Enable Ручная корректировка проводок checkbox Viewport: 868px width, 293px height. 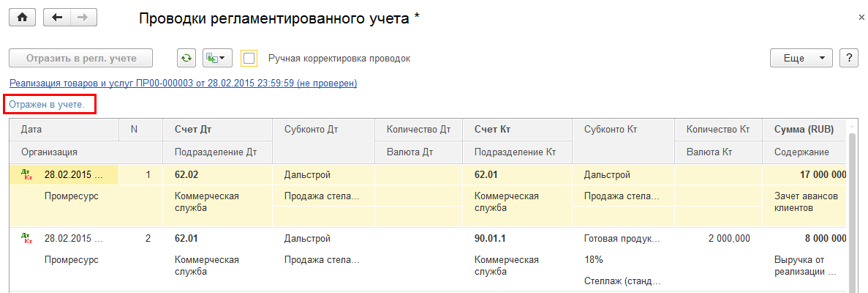[249, 58]
